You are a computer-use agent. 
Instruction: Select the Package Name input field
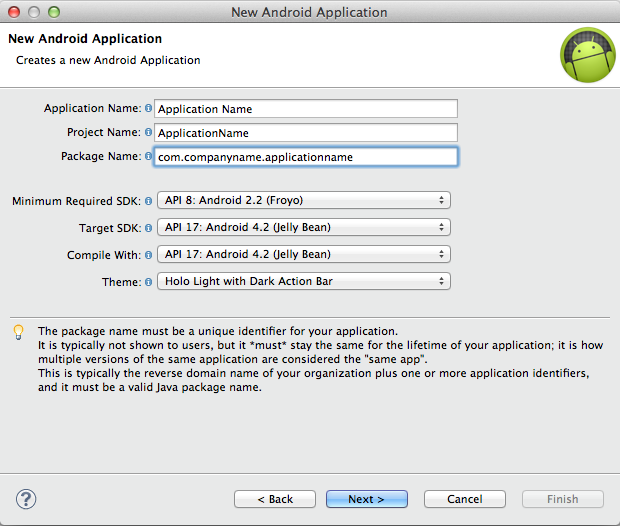(306, 157)
